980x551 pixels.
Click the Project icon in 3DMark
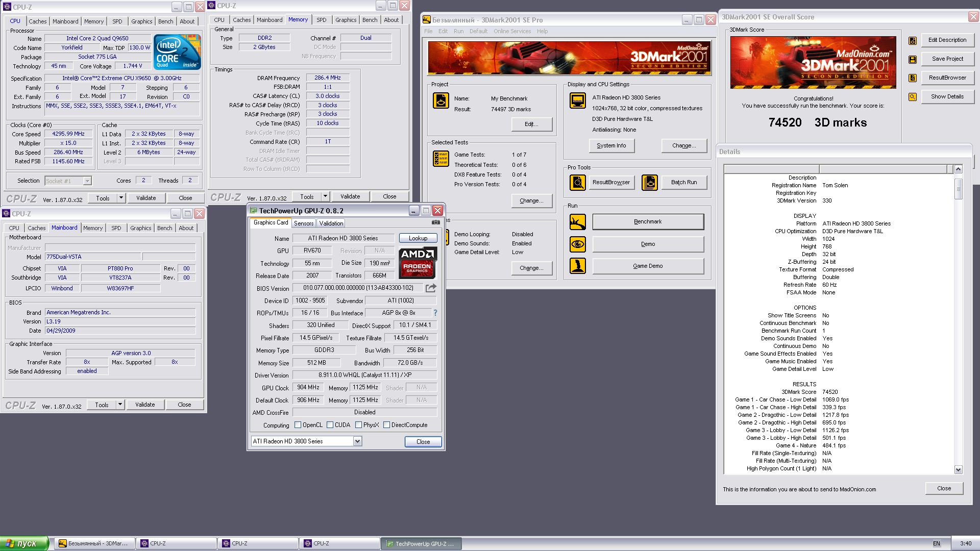pyautogui.click(x=441, y=101)
